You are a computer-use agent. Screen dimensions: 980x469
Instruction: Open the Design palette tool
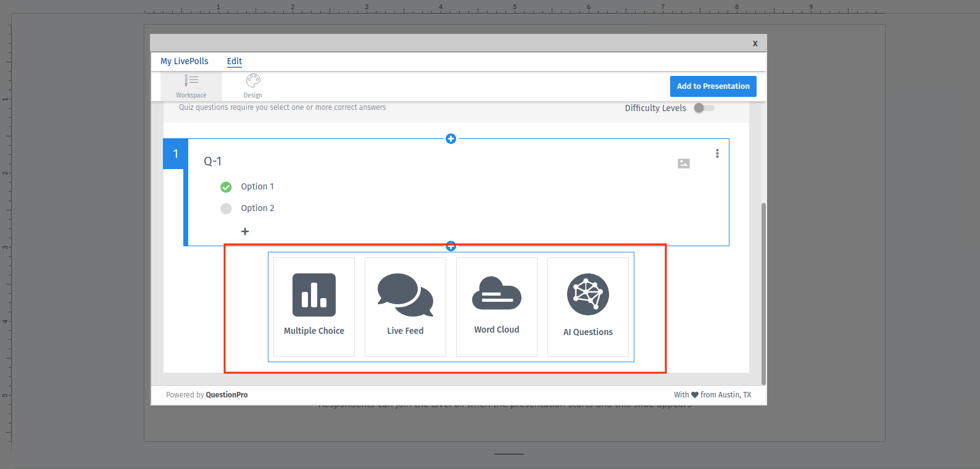[x=253, y=86]
